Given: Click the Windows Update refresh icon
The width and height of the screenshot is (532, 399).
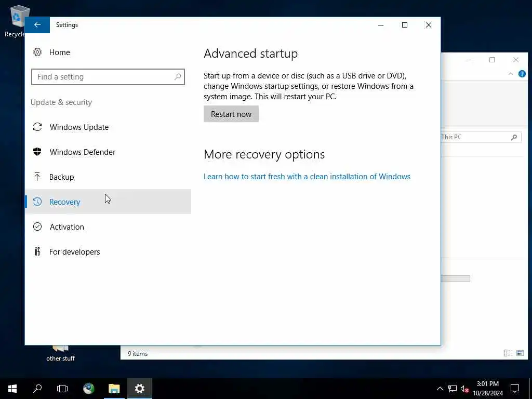Looking at the screenshot, I should (37, 127).
